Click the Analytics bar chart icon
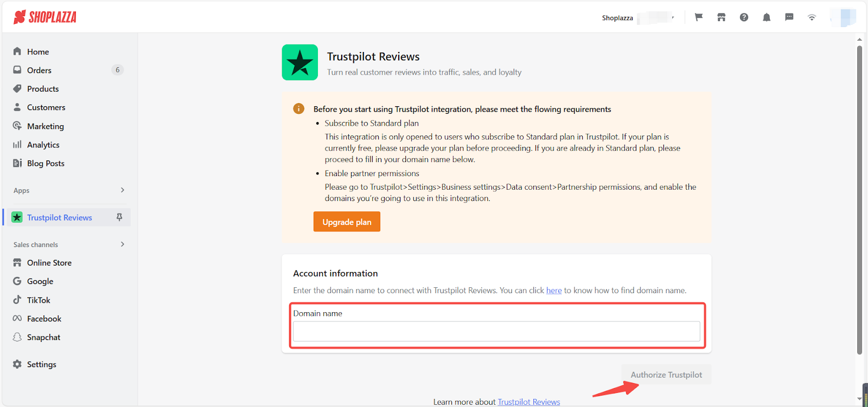868x407 pixels. pos(17,145)
